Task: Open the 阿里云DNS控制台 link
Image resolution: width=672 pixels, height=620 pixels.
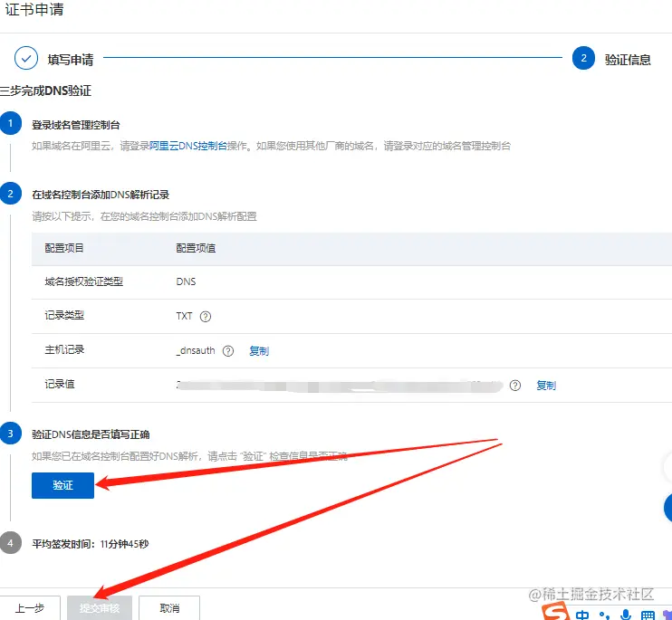Action: 187,146
